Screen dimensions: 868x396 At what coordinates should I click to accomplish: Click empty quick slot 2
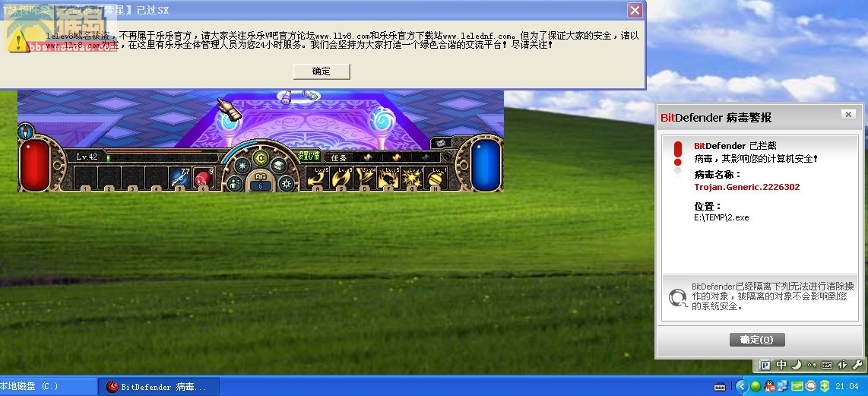tap(109, 177)
